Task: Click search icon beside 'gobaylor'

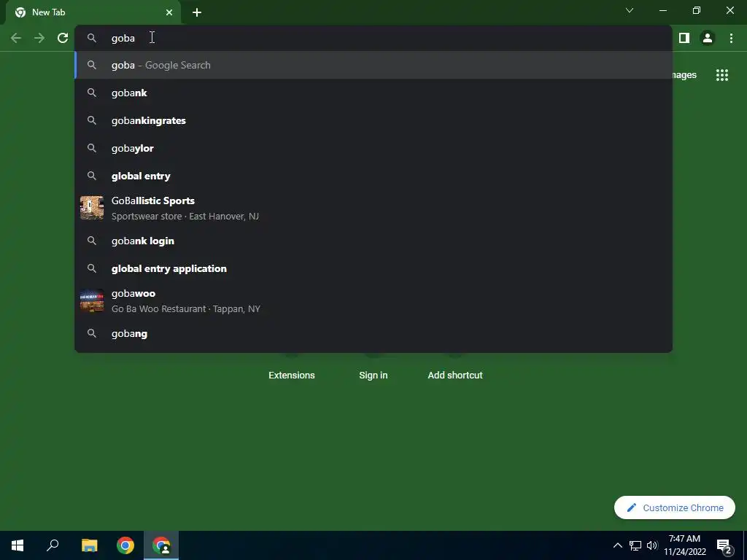Action: click(92, 148)
